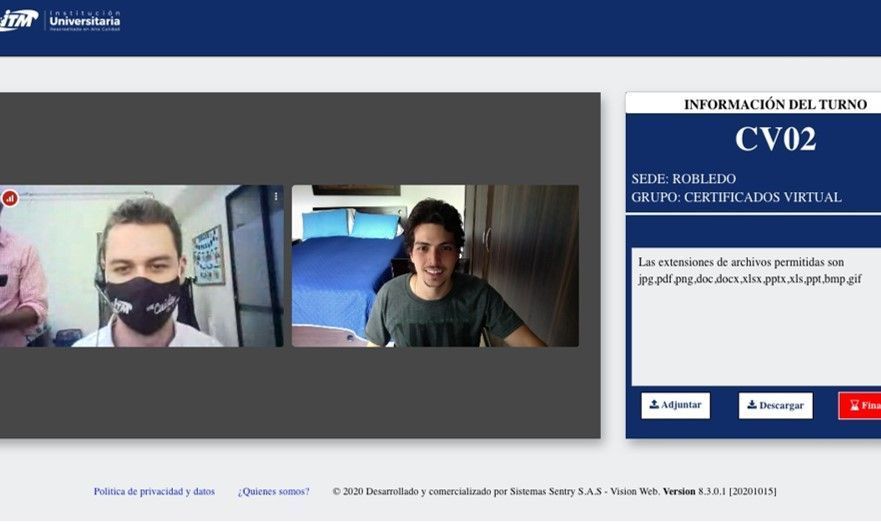Click the CV02 turn number
881x525 pixels.
(x=775, y=139)
